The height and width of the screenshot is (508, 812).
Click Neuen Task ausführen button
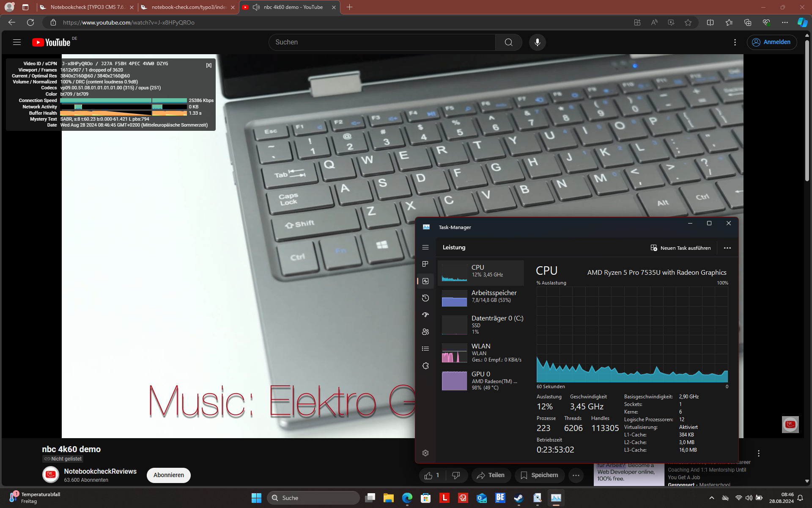click(x=680, y=248)
